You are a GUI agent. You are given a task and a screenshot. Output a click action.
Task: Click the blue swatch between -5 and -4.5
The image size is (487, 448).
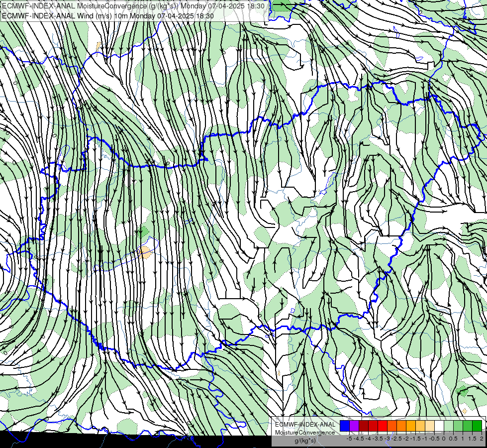click(345, 426)
